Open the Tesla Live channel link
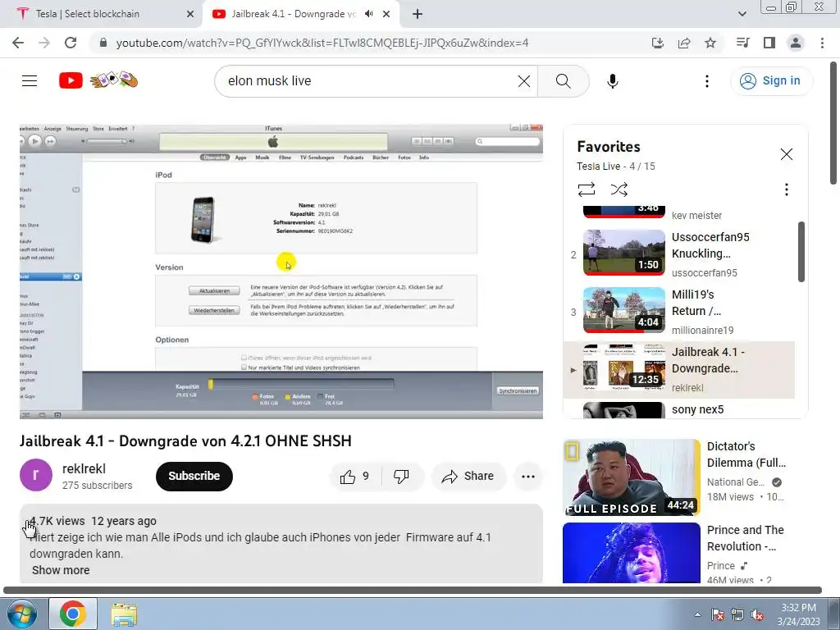Screen dimensions: 840x630 [598, 166]
